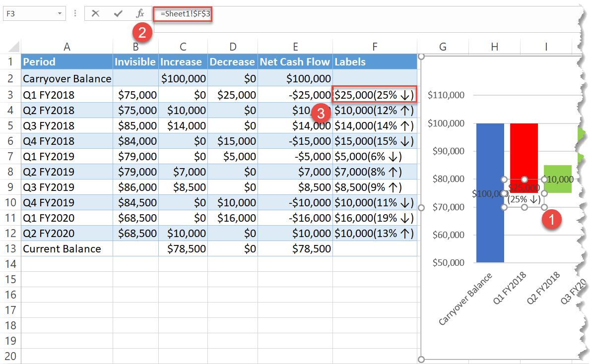Click the Increase header cell
Image resolution: width=590 pixels, height=364 pixels.
[183, 61]
